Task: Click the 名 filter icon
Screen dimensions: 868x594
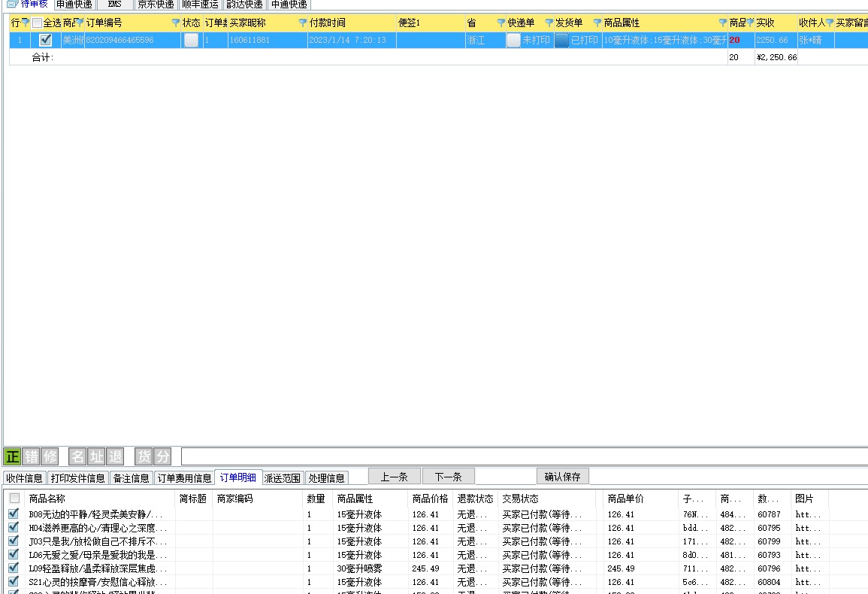Action: [77, 456]
